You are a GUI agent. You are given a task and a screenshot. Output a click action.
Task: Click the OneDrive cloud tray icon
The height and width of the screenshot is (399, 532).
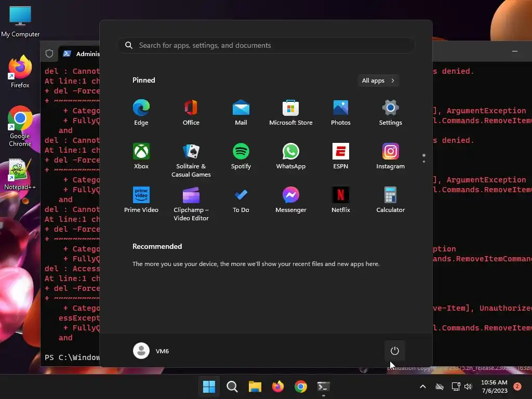point(440,387)
